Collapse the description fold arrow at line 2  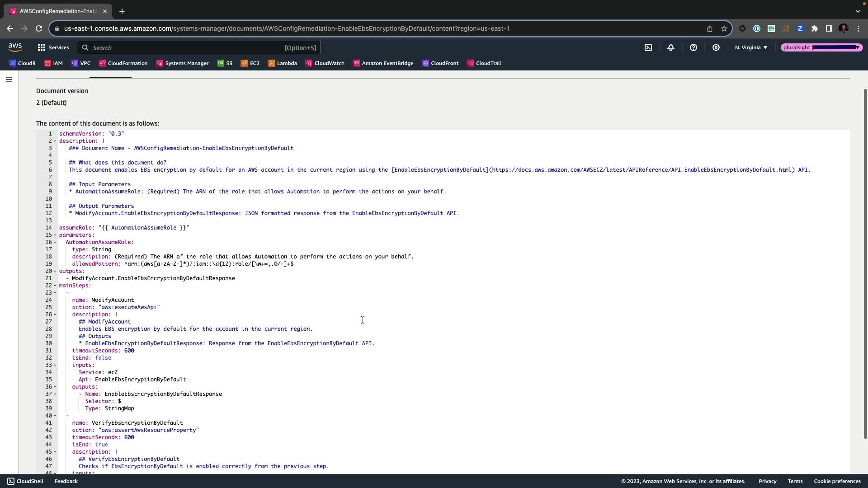pos(55,141)
